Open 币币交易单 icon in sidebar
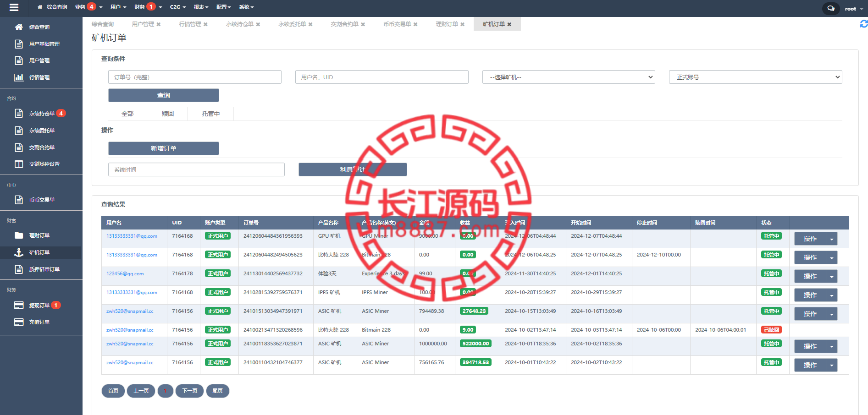 point(19,200)
